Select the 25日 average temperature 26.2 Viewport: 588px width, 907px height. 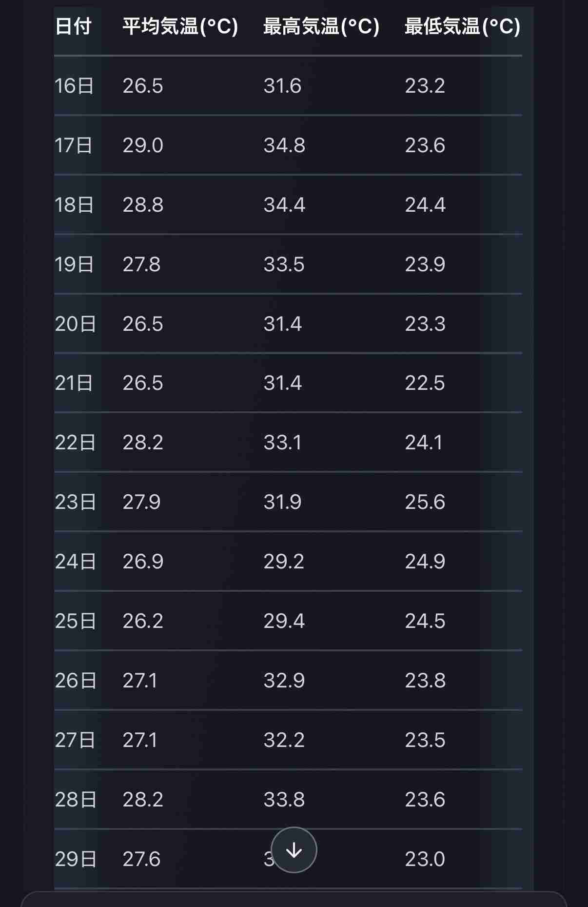point(143,621)
